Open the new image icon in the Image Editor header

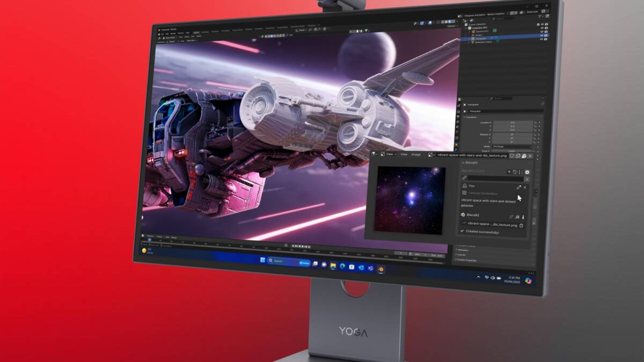tap(518, 156)
